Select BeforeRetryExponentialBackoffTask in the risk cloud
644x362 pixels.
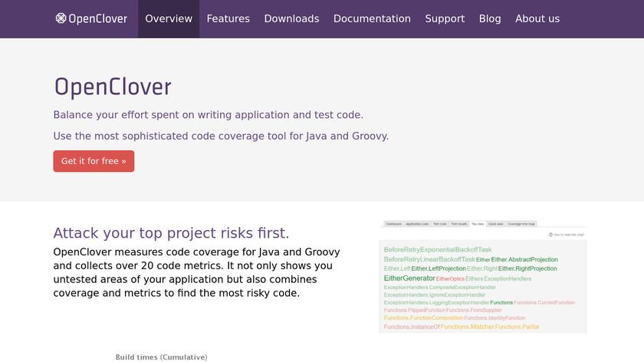tap(437, 249)
